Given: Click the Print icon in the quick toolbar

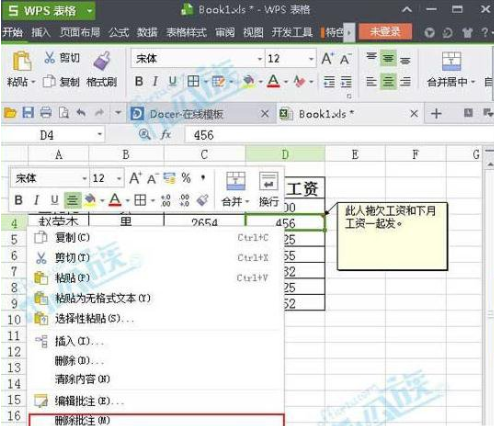Looking at the screenshot, I should (46, 113).
